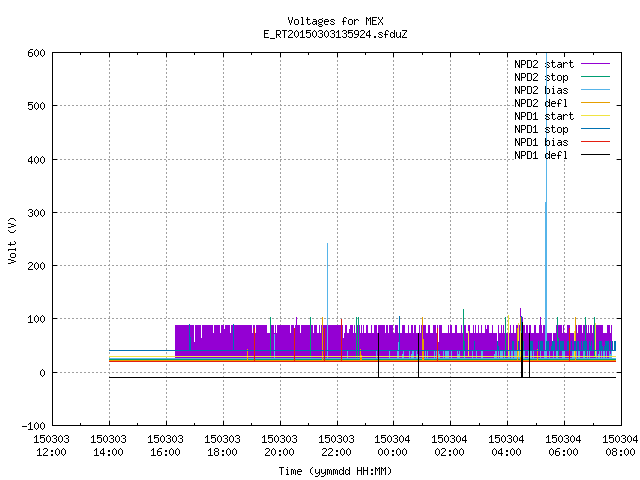The height and width of the screenshot is (480, 640).
Task: Select the filename E_RT20150303135924.sfduZ
Action: click(335, 34)
